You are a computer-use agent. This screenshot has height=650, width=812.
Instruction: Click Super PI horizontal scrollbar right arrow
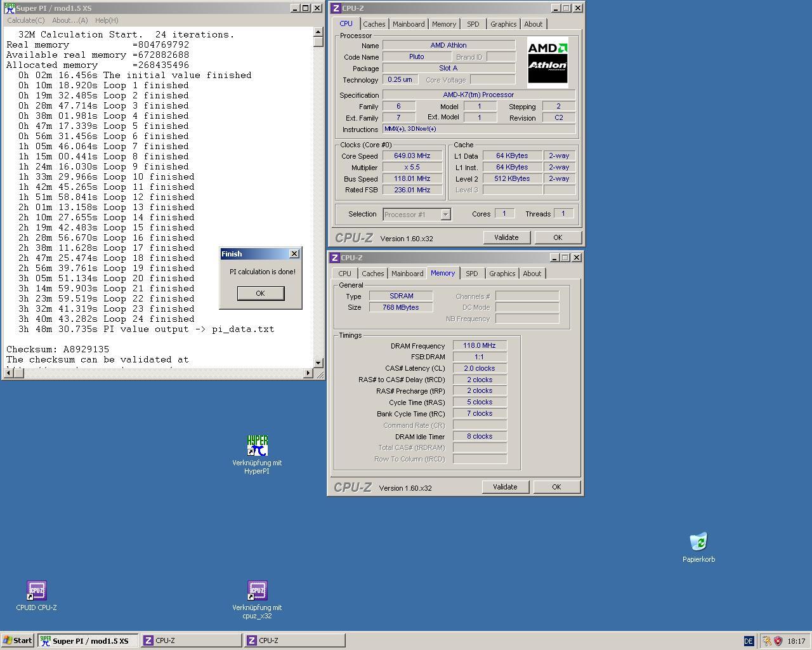(308, 373)
